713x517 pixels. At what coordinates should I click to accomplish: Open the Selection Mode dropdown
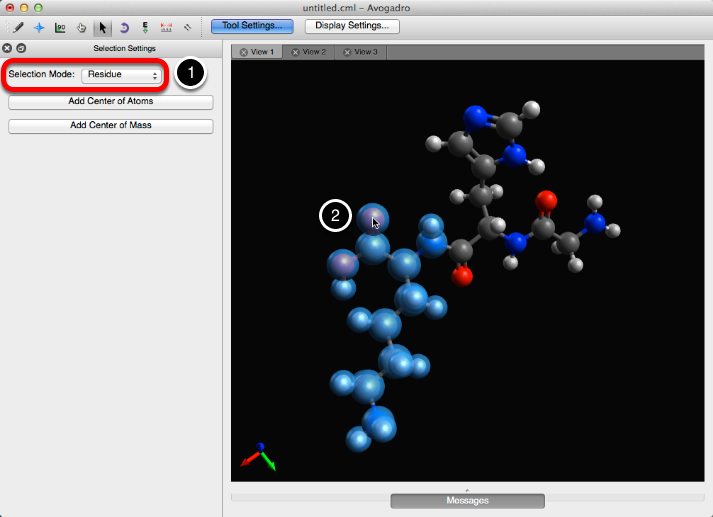click(x=122, y=75)
